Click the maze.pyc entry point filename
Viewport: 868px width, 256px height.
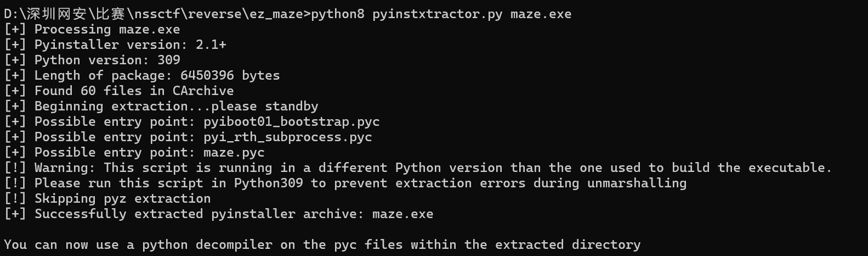click(234, 152)
